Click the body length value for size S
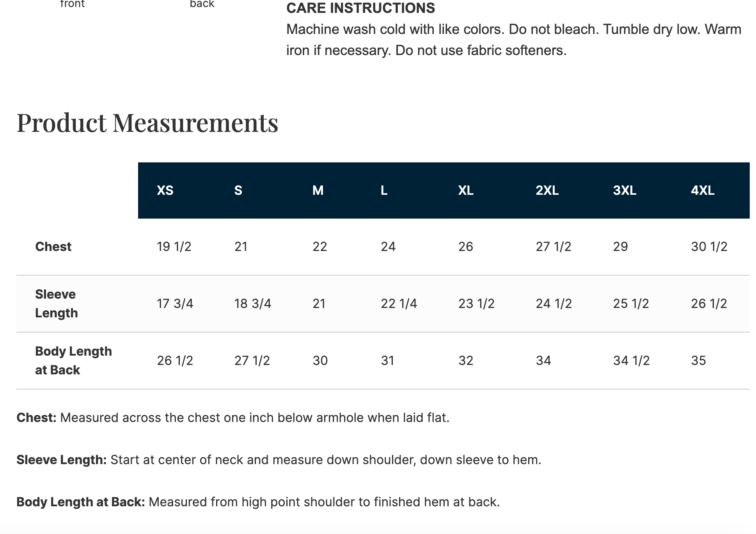This screenshot has width=756, height=534. click(252, 361)
